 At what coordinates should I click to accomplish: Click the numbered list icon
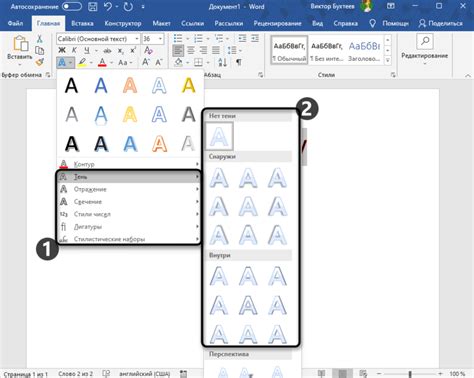pos(198,39)
